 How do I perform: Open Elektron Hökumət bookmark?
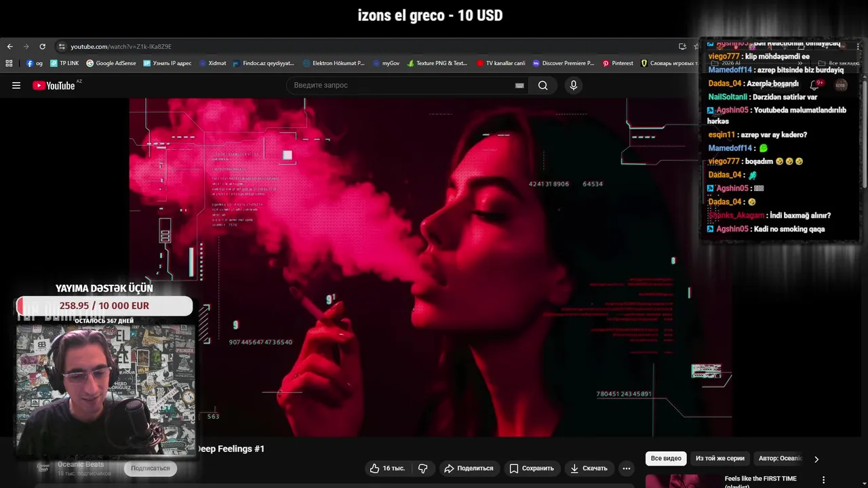tap(334, 63)
